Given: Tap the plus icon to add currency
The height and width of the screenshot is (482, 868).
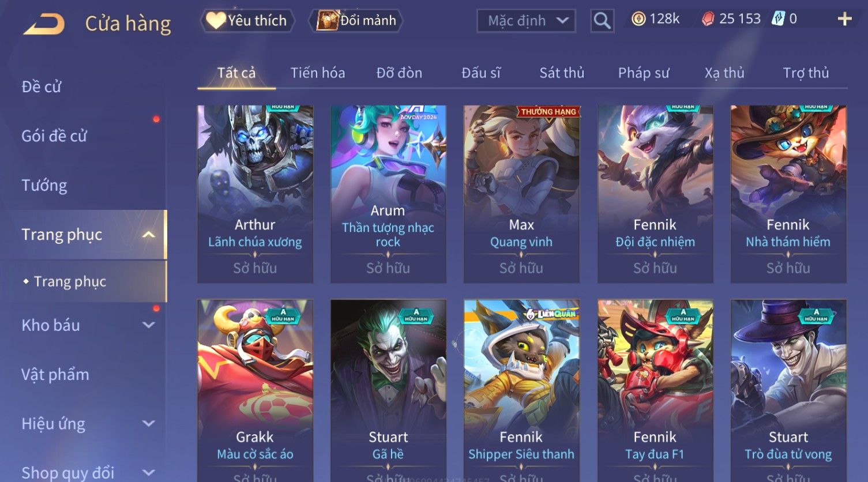Looking at the screenshot, I should tap(844, 20).
